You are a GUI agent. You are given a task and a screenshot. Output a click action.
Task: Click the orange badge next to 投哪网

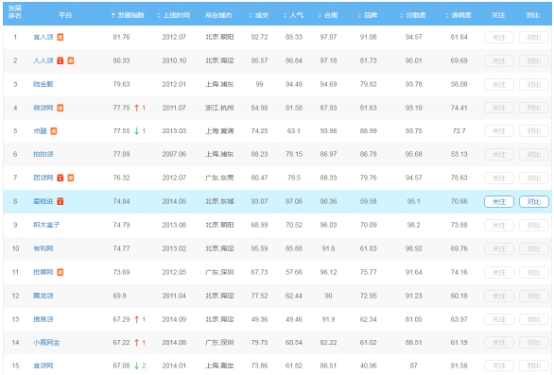pyautogui.click(x=60, y=272)
